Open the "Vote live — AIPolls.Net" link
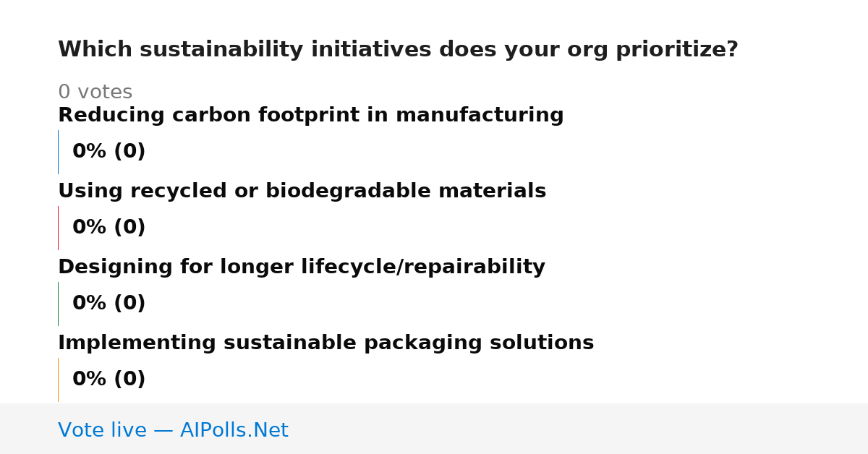 [x=173, y=431]
